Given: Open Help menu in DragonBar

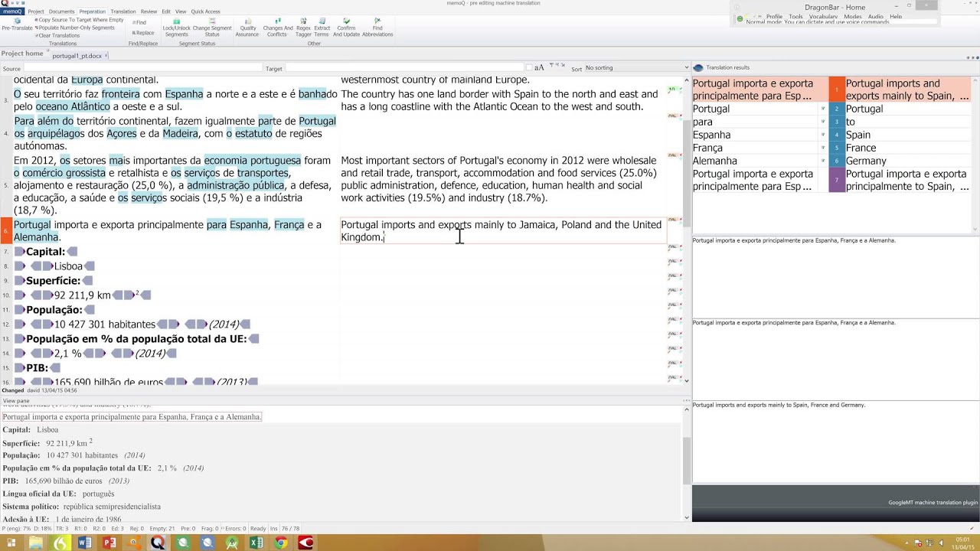Looking at the screenshot, I should (x=895, y=16).
